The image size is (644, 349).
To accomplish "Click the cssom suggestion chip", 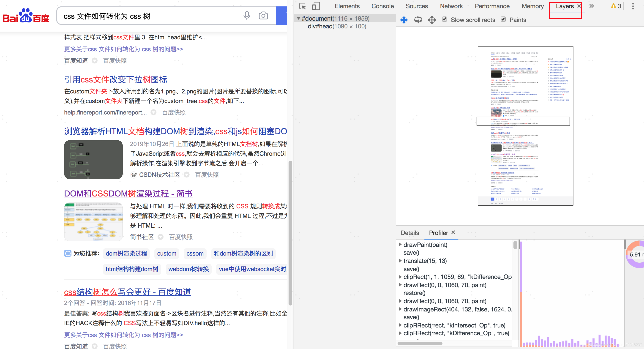I will point(195,253).
